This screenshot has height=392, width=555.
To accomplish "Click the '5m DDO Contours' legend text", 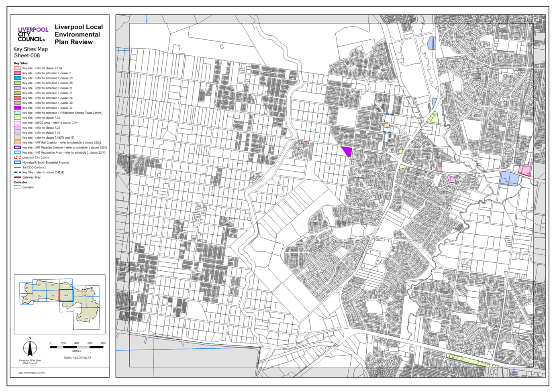I will [34, 167].
